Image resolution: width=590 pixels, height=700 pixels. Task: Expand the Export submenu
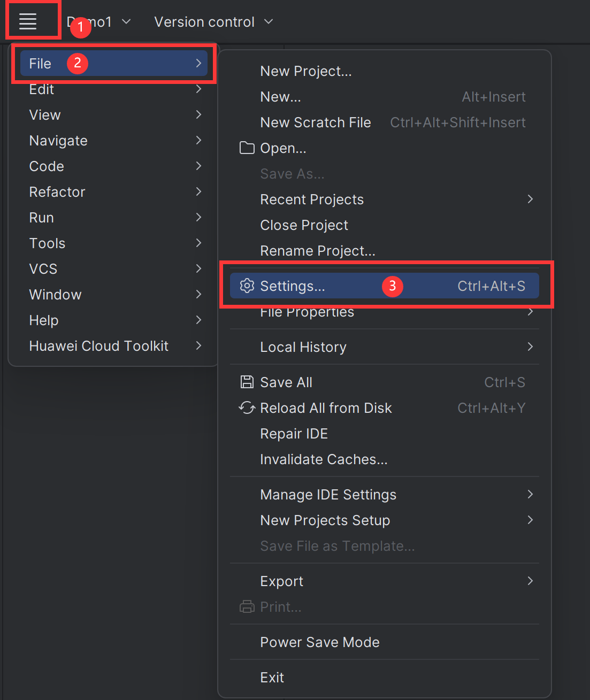tap(281, 581)
